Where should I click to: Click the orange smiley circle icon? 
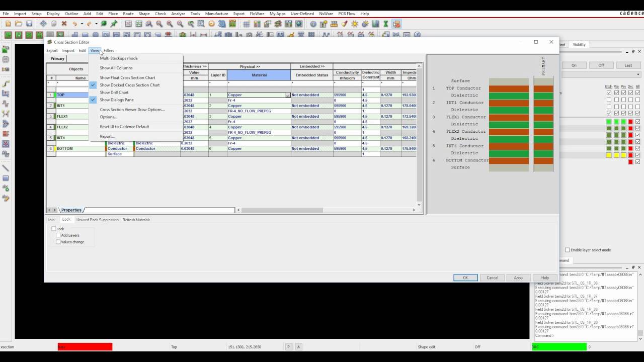(x=211, y=24)
